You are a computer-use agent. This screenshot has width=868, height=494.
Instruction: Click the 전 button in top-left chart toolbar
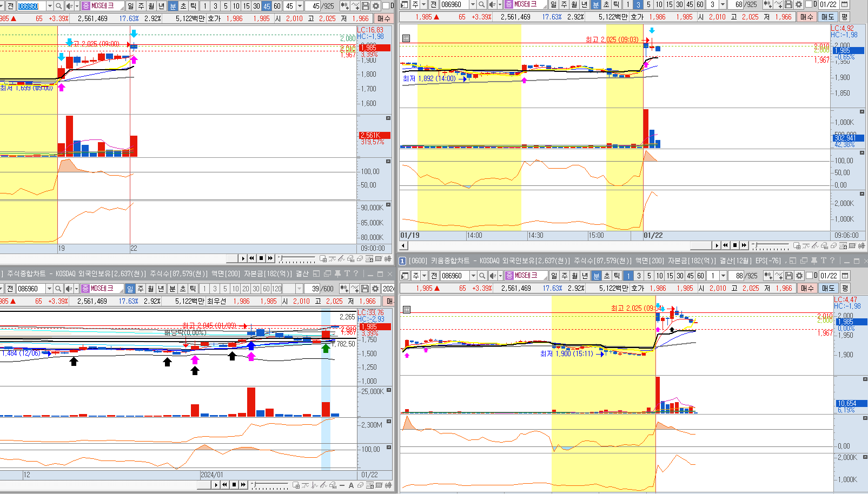tap(10, 6)
